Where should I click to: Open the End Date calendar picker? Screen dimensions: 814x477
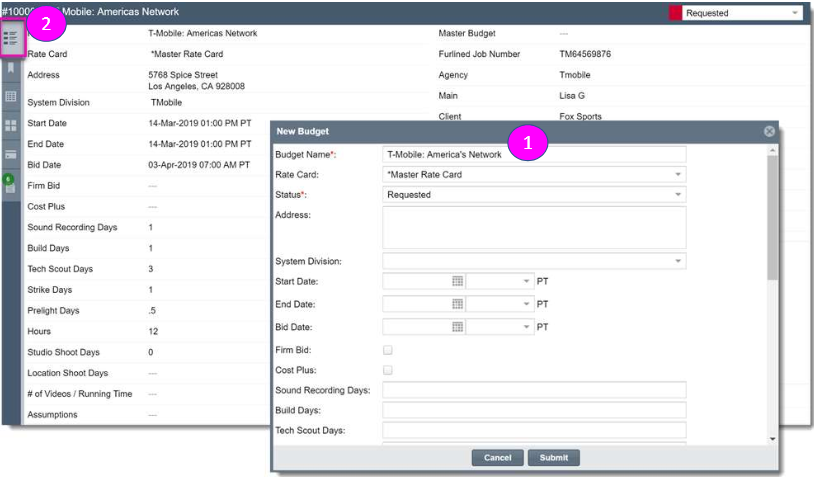click(x=457, y=304)
